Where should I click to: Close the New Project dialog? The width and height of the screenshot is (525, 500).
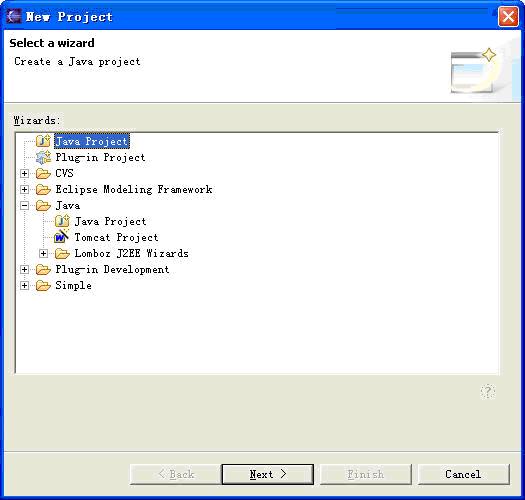508,16
